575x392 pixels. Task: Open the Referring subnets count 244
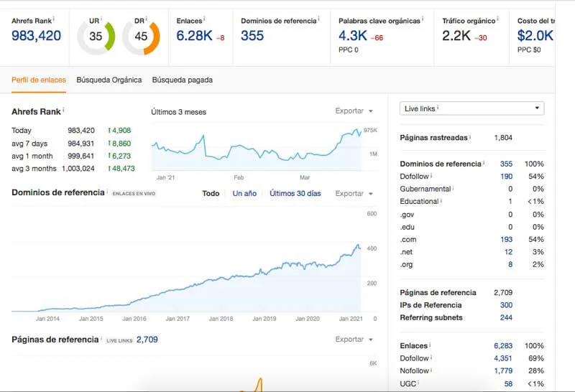(x=506, y=317)
